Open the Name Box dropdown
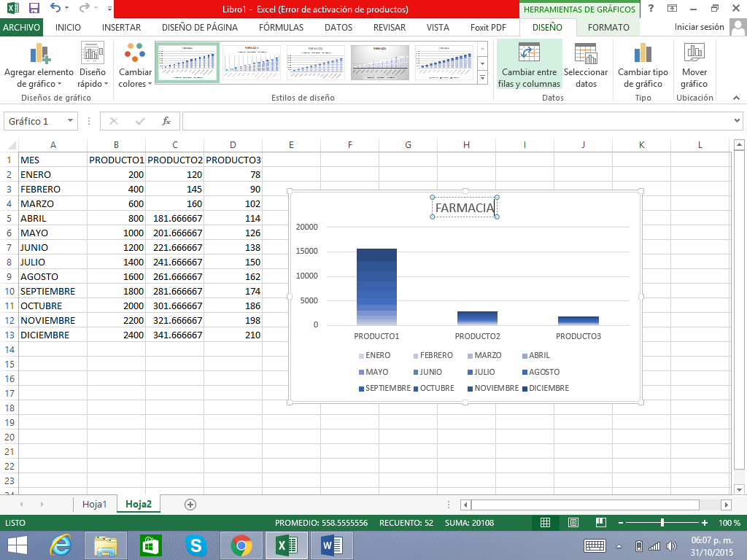The height and width of the screenshot is (560, 747). click(70, 121)
